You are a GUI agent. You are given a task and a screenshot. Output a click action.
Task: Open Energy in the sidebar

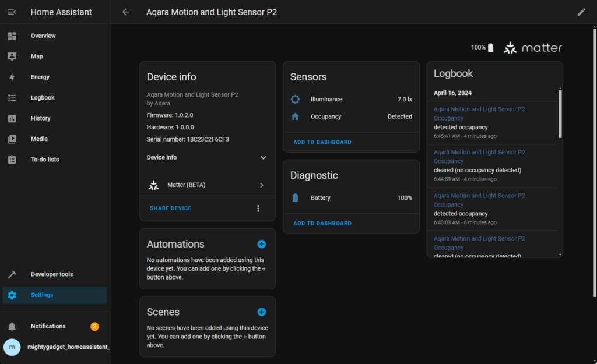[40, 77]
